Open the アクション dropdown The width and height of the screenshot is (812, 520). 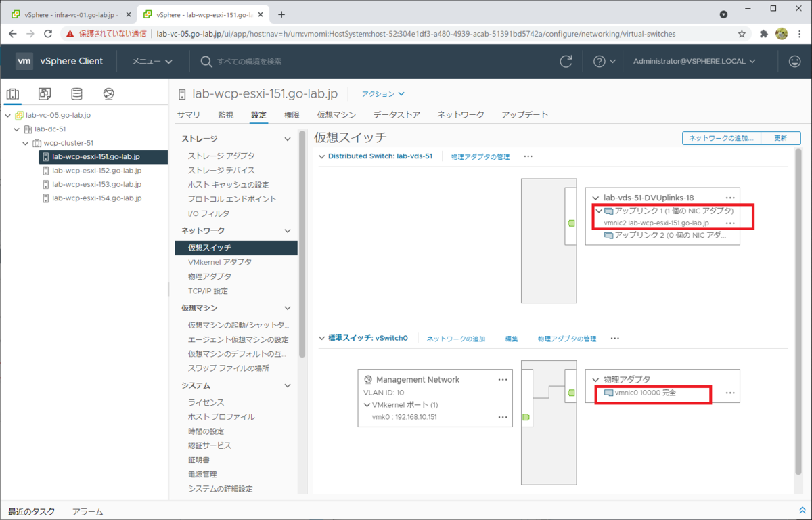click(383, 94)
